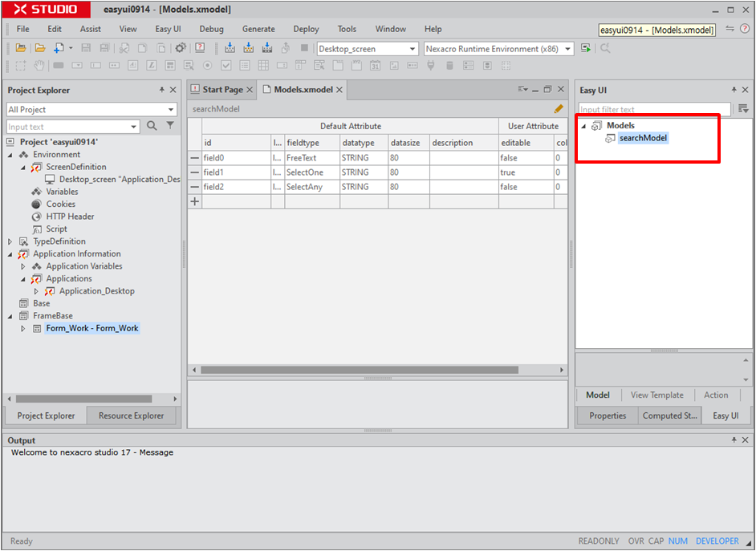Switch to the Start Page tab
756x551 pixels.
coord(222,90)
